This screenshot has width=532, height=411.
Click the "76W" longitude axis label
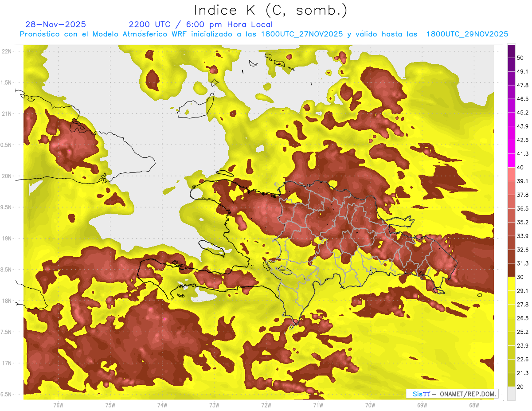tap(58, 405)
